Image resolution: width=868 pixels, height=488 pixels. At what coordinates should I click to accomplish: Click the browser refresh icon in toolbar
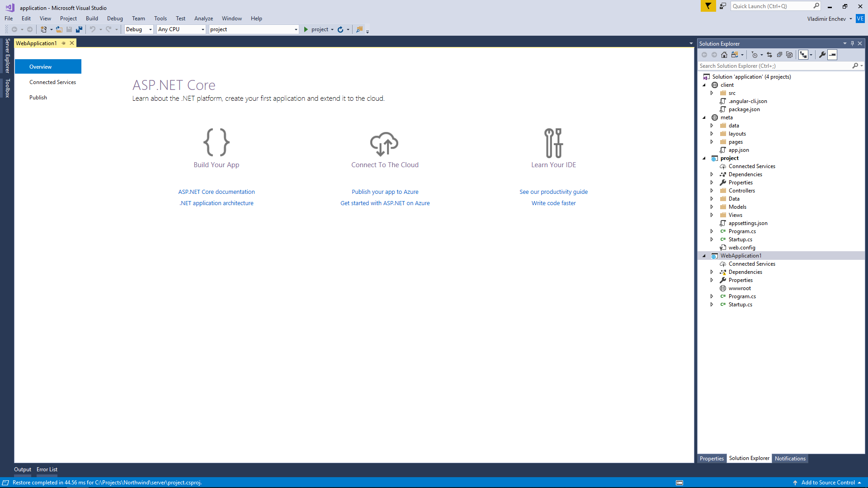340,29
